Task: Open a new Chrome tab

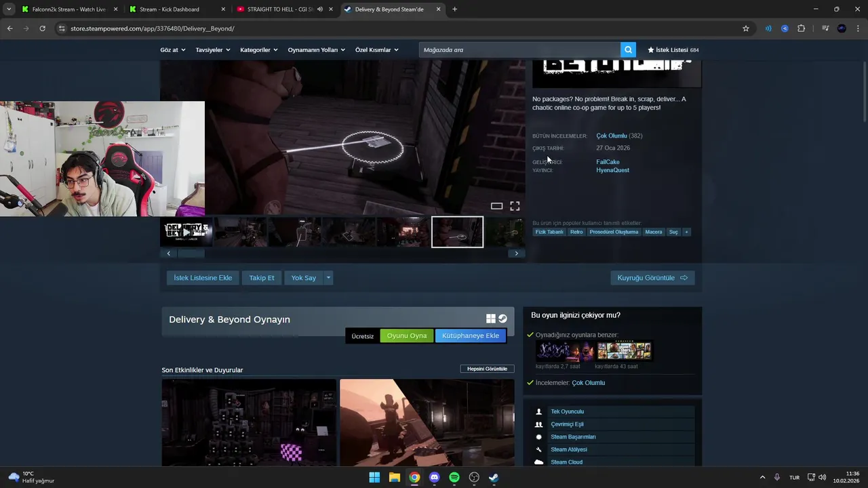Action: click(454, 9)
